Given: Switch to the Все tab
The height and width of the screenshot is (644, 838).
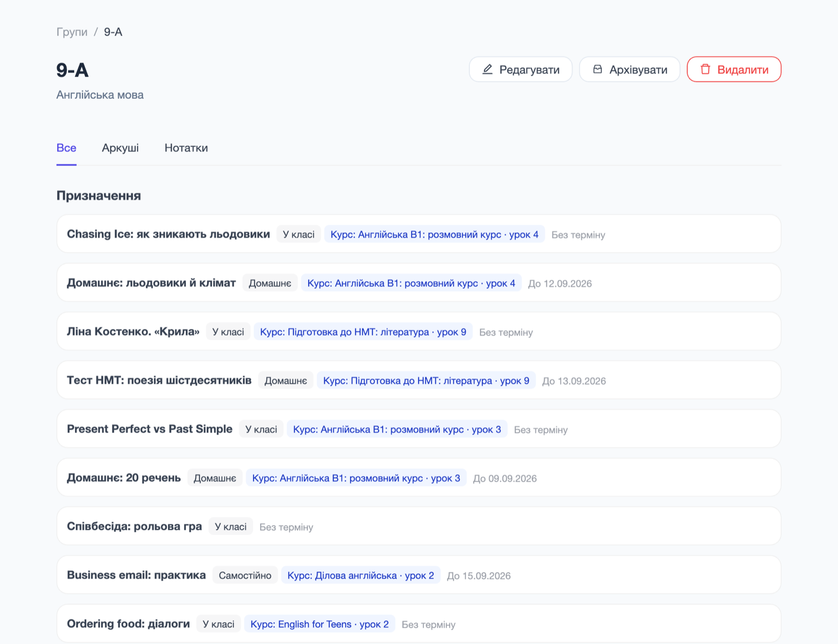Looking at the screenshot, I should pyautogui.click(x=67, y=148).
